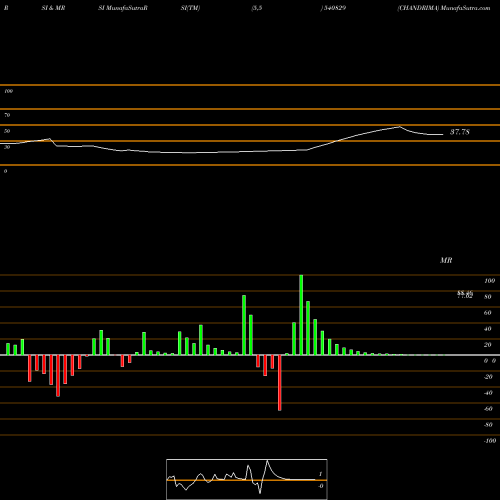Screen dimensions: 500x500
Task: Click the 0 label on RSI axis
Action: click(5, 171)
